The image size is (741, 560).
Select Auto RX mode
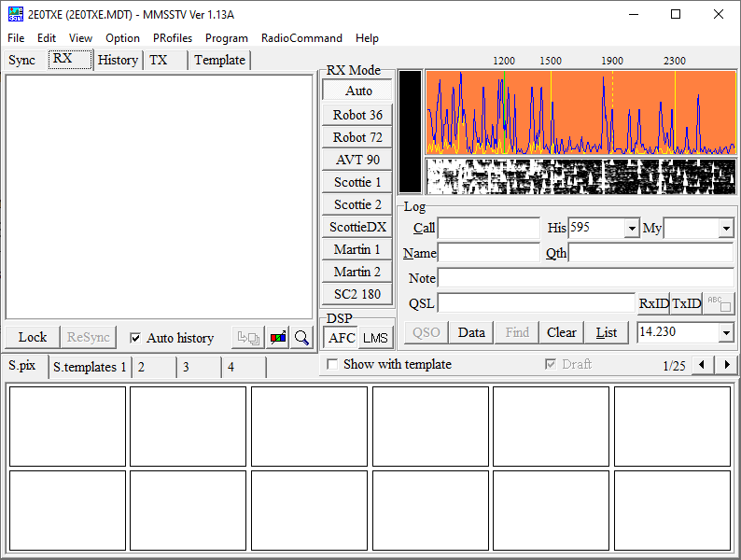357,91
